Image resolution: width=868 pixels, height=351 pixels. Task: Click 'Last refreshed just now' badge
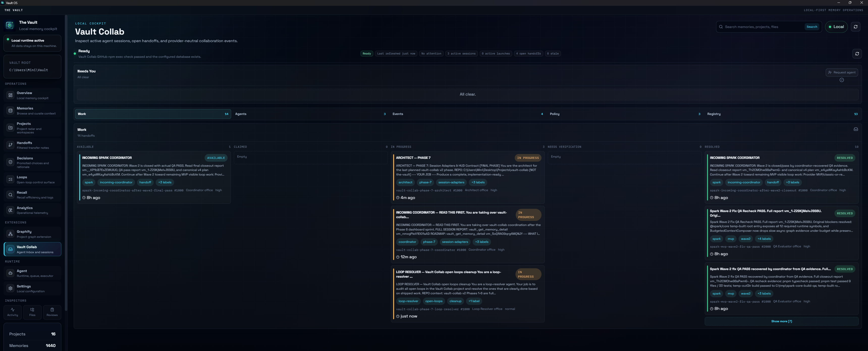pyautogui.click(x=396, y=53)
